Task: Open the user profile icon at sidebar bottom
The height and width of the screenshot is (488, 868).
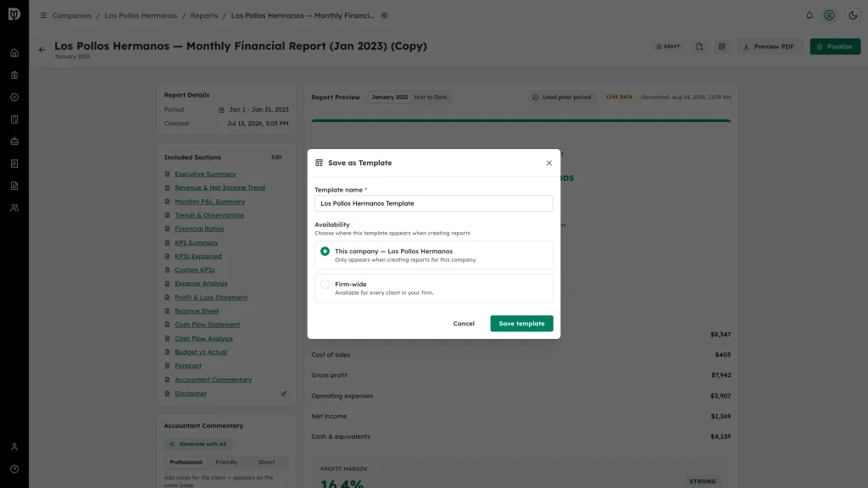Action: tap(14, 447)
